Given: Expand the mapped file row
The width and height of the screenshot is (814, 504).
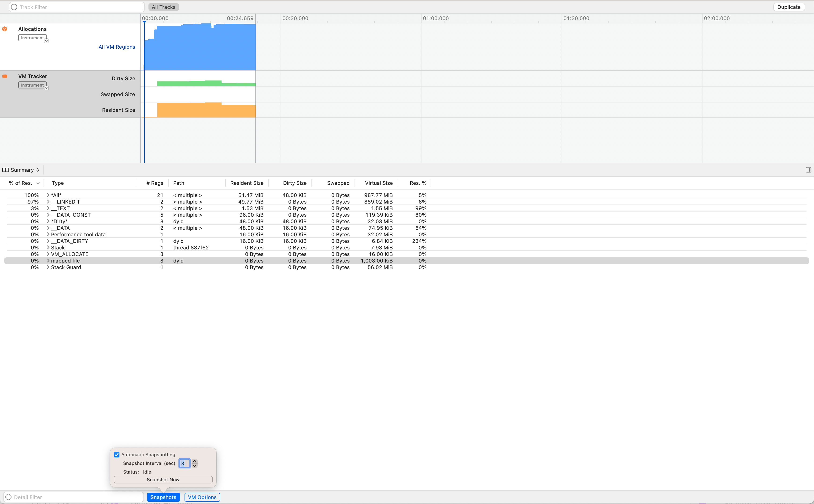Looking at the screenshot, I should tap(48, 261).
